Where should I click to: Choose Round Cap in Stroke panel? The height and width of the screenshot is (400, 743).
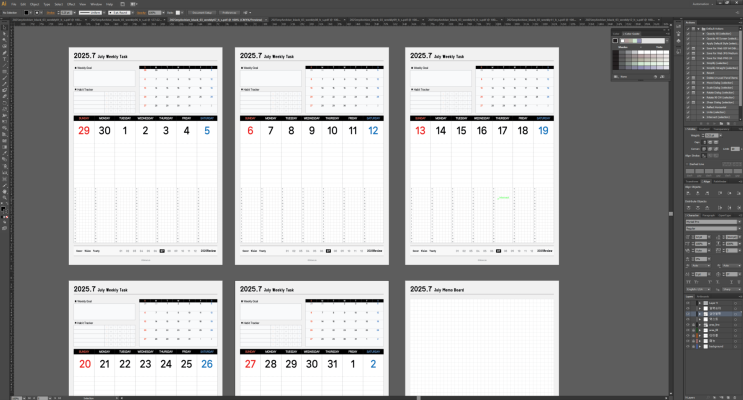point(710,142)
